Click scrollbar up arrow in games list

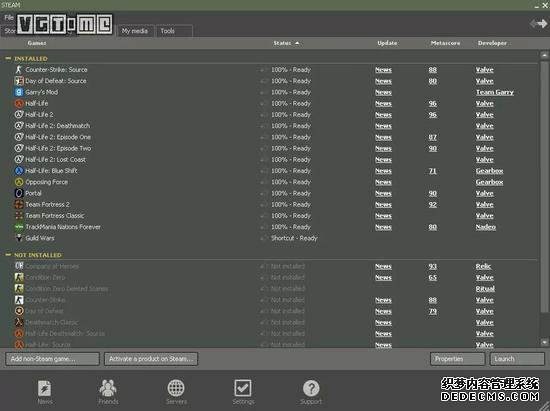pyautogui.click(x=544, y=55)
